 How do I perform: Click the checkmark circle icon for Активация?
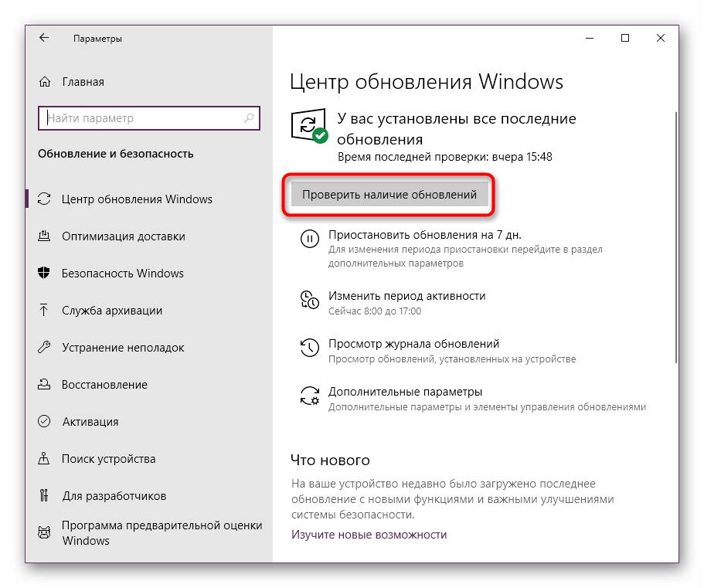(x=44, y=421)
